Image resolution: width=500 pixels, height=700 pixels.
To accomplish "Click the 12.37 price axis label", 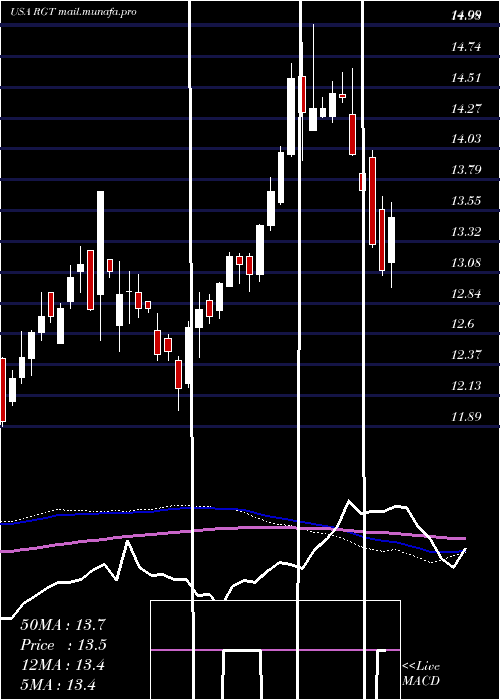I will pyautogui.click(x=466, y=355).
